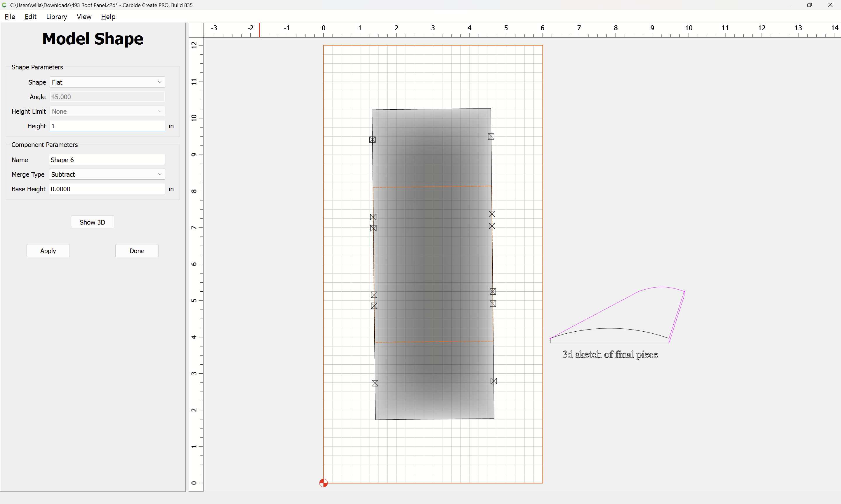Click the red origin marker on the canvas
The image size is (841, 504).
[323, 483]
